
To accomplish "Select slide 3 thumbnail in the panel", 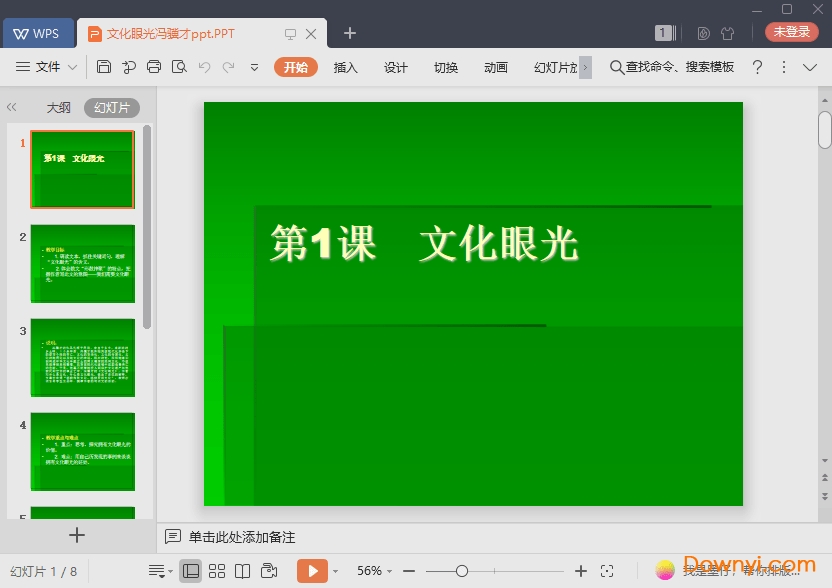I will tap(83, 356).
